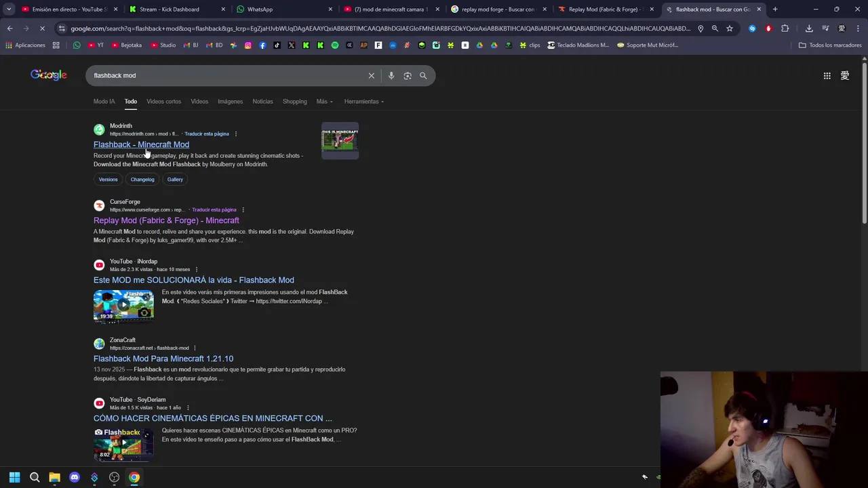Open Chrome tab search dropdown arrow
868x488 pixels.
[9, 9]
